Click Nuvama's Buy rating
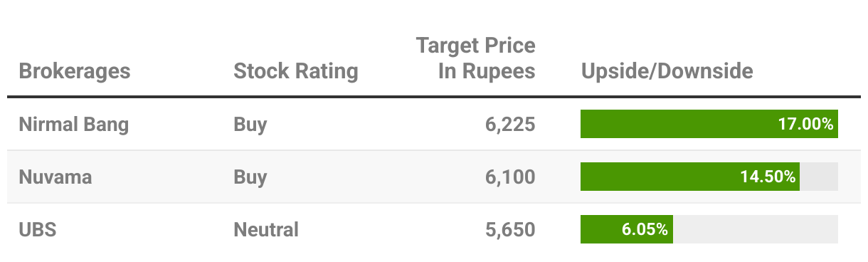 point(250,177)
